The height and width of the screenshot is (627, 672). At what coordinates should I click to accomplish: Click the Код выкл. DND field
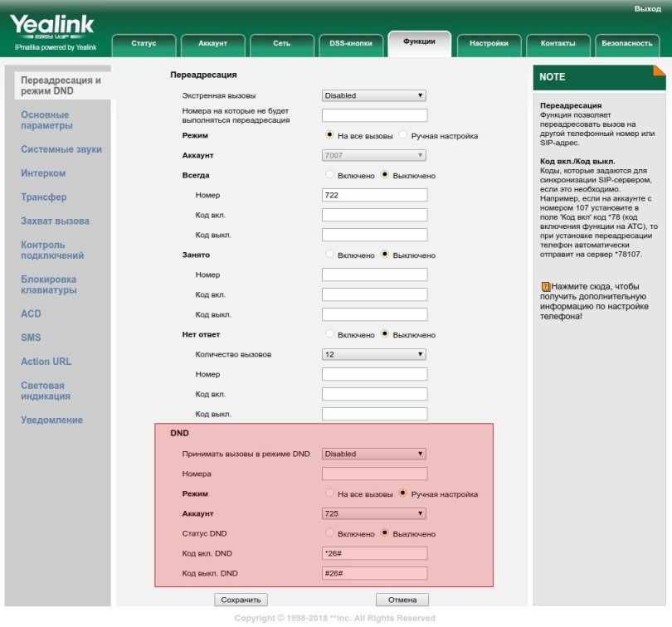click(374, 573)
